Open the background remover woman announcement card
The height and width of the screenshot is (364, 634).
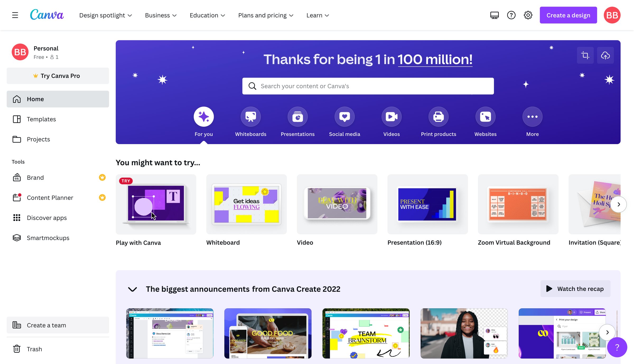pyautogui.click(x=464, y=333)
